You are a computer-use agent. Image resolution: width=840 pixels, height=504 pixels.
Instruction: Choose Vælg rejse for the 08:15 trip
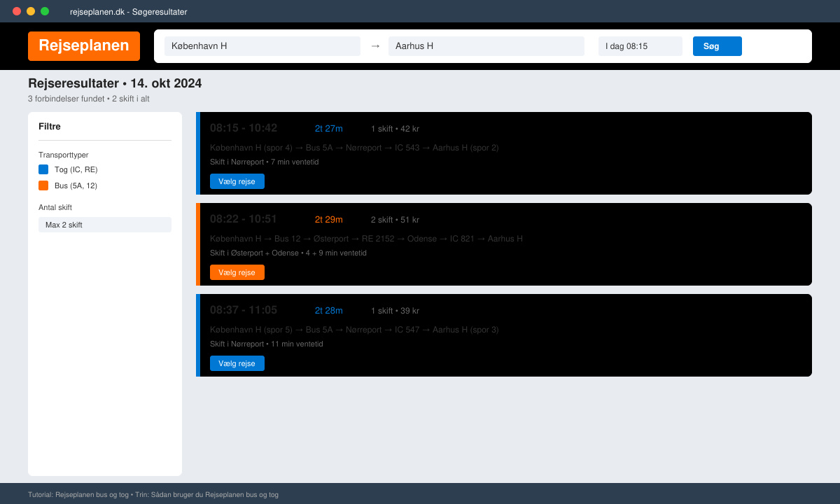coord(237,181)
